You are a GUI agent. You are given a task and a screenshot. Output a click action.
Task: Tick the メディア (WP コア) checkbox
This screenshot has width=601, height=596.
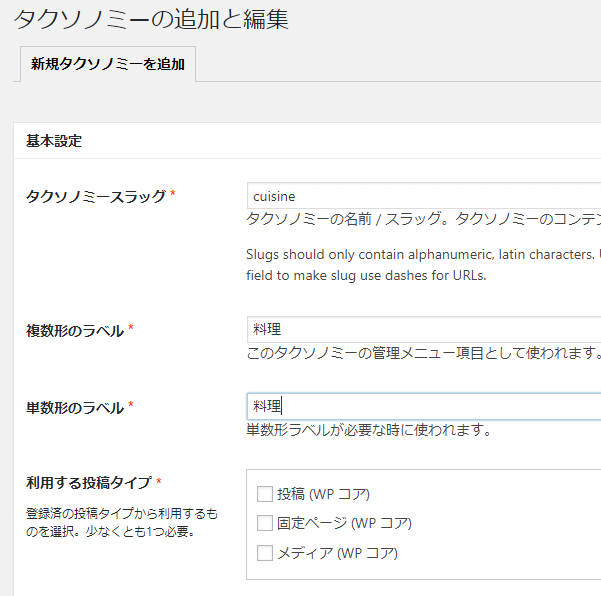(265, 553)
